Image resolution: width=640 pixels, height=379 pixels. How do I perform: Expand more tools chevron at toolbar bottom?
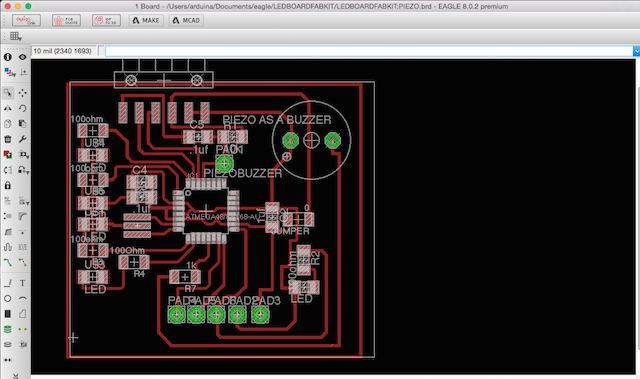click(16, 376)
